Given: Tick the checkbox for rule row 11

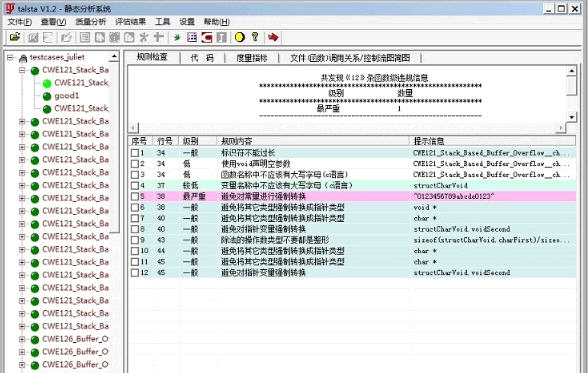Looking at the screenshot, I should click(x=135, y=262).
